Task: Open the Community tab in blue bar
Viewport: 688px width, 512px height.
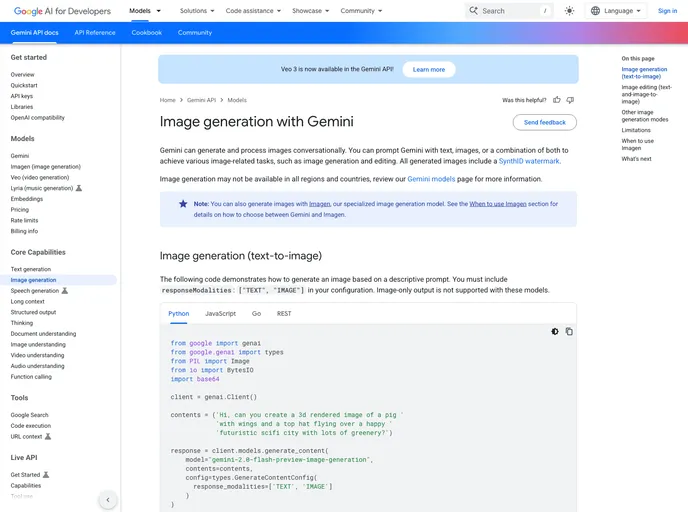Action: tap(195, 32)
